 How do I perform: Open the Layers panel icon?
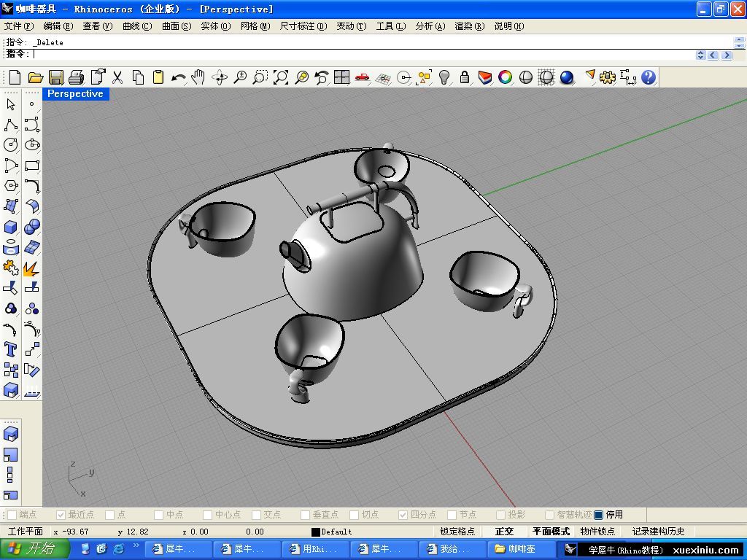tap(485, 77)
